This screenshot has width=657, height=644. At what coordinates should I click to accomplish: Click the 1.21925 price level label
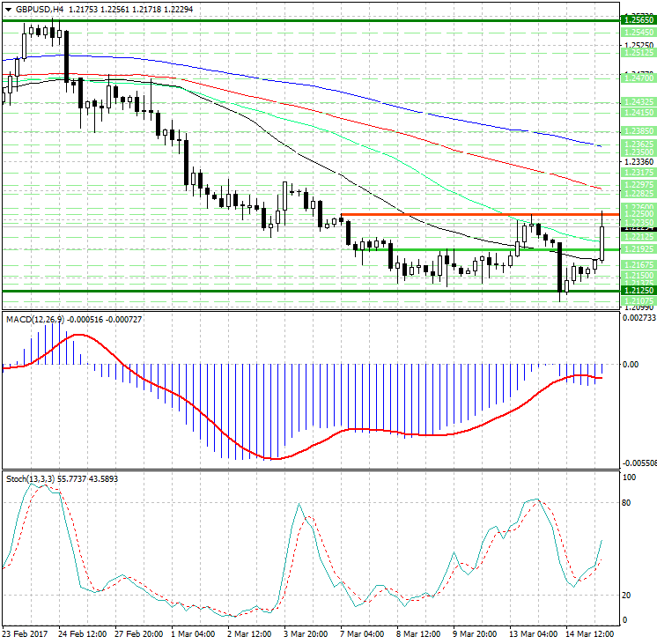point(638,249)
